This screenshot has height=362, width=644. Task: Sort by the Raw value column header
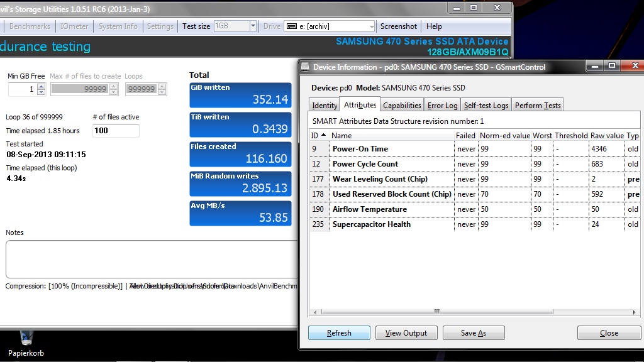607,136
